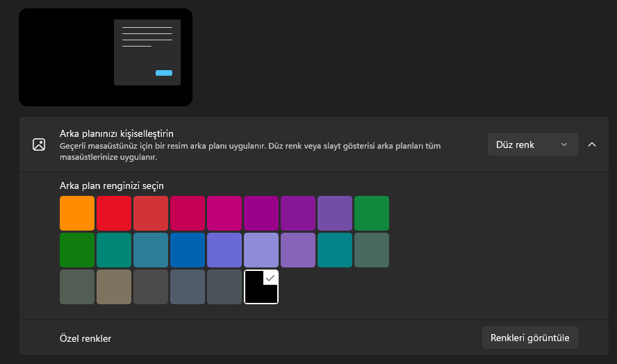Image resolution: width=617 pixels, height=364 pixels.
Task: Select the dark forest green swatch under orange
Action: click(x=77, y=250)
